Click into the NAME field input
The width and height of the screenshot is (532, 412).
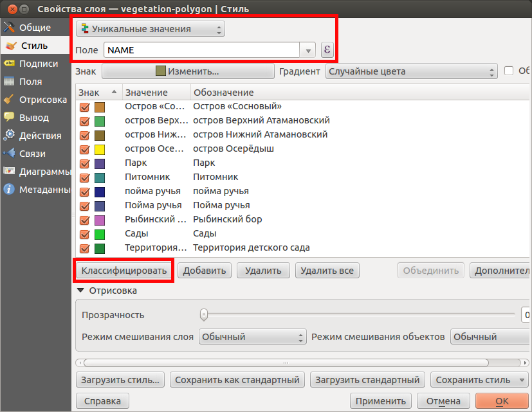pyautogui.click(x=201, y=50)
